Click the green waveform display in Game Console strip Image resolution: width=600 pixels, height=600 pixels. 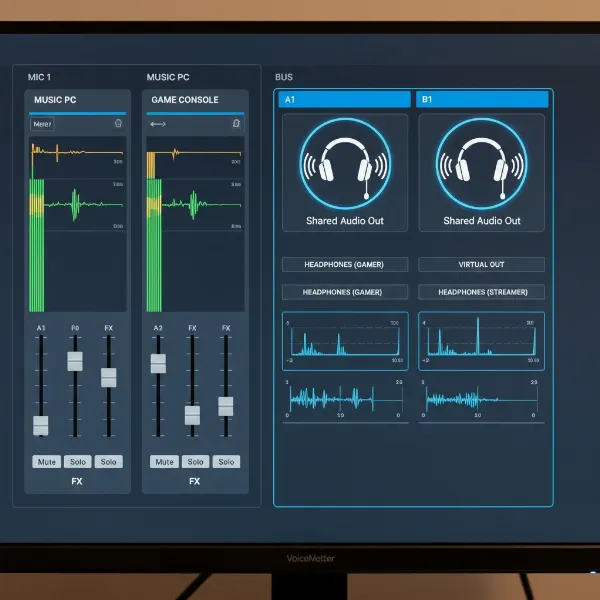[201, 205]
